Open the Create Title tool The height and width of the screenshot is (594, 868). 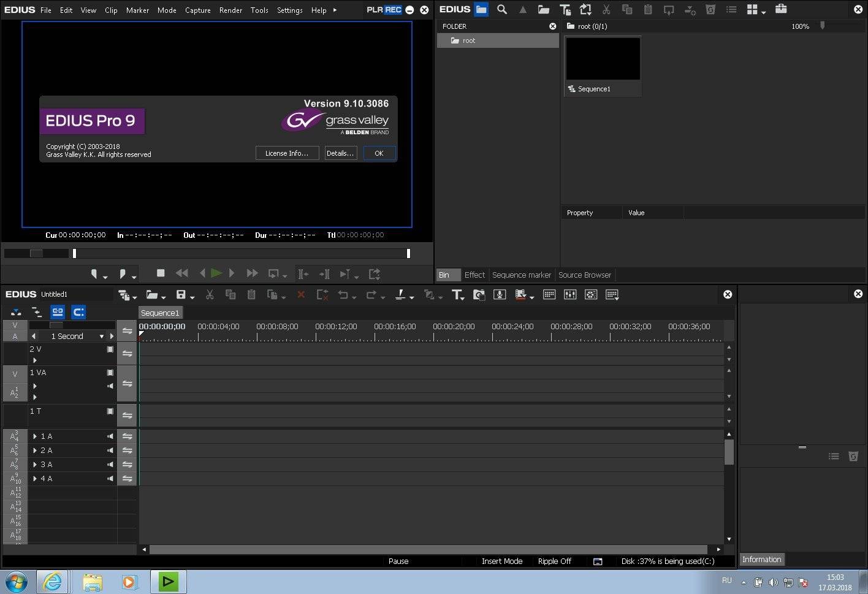pyautogui.click(x=457, y=295)
